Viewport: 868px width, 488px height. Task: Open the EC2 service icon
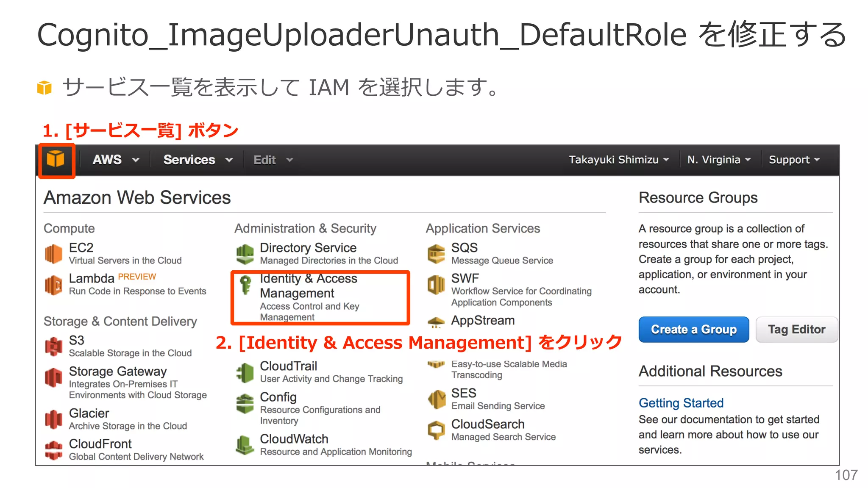point(54,254)
